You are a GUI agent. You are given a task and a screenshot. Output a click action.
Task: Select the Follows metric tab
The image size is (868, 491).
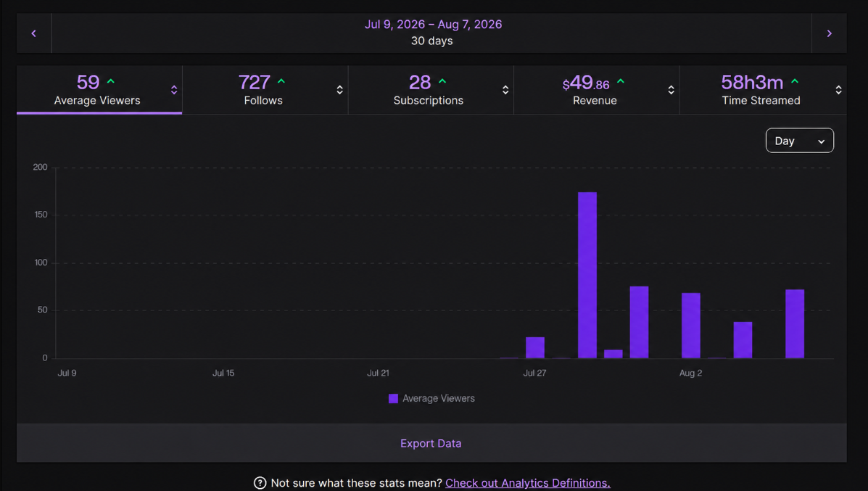pyautogui.click(x=265, y=90)
